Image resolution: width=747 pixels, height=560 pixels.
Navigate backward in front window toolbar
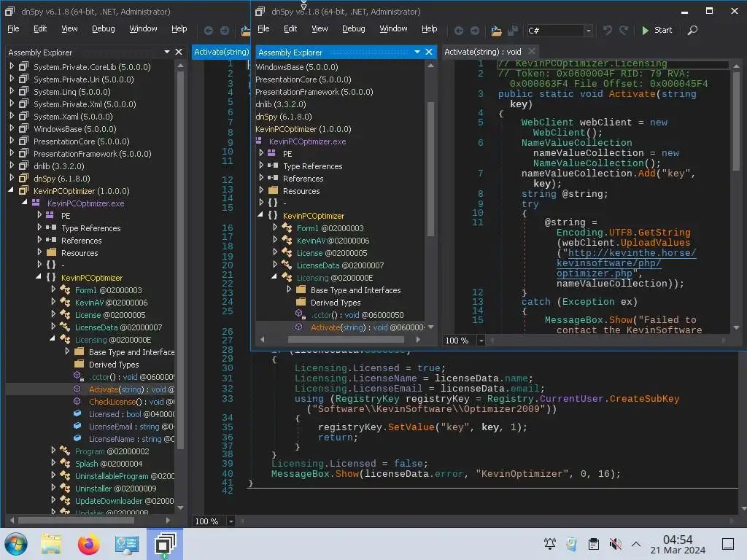(x=458, y=31)
